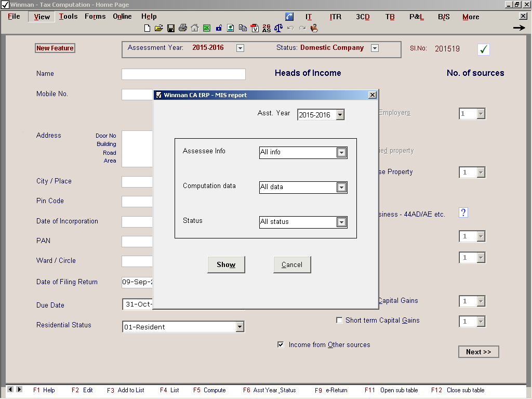Click the blue balance scales icon
The width and height of the screenshot is (532, 399).
[278, 28]
